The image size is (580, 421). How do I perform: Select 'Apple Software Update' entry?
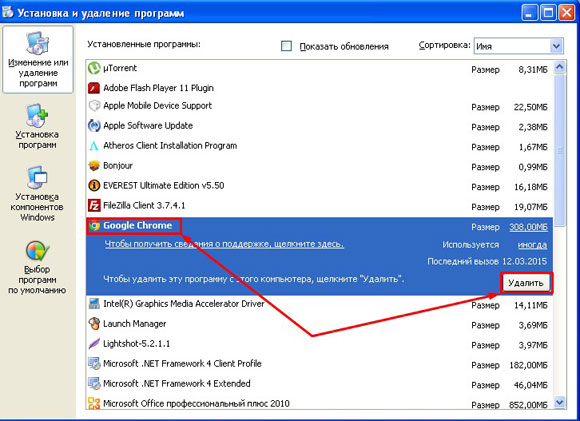coord(148,125)
